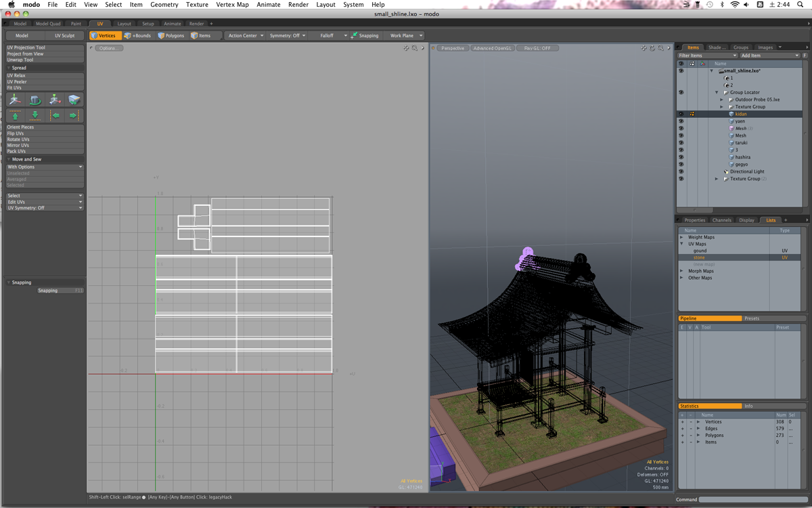The image size is (812, 508).
Task: Toggle visibility of bottom Texture Group (2)
Action: [x=681, y=179]
